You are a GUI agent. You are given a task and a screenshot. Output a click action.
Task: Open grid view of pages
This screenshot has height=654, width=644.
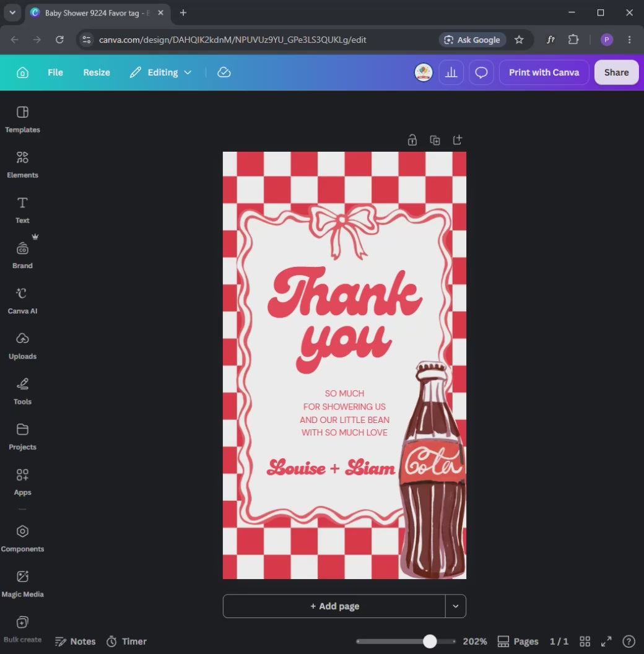click(x=585, y=641)
